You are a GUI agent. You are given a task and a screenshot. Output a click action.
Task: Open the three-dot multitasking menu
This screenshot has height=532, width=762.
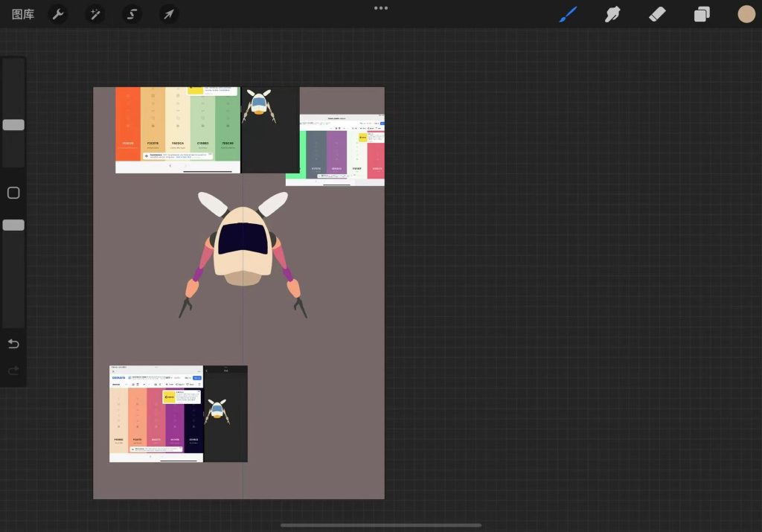pyautogui.click(x=381, y=8)
